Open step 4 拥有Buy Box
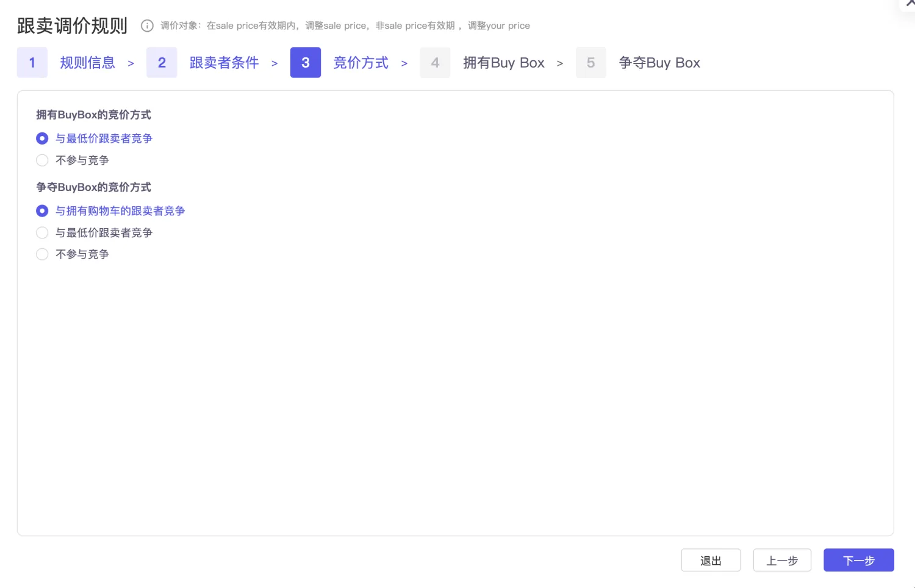 (483, 62)
